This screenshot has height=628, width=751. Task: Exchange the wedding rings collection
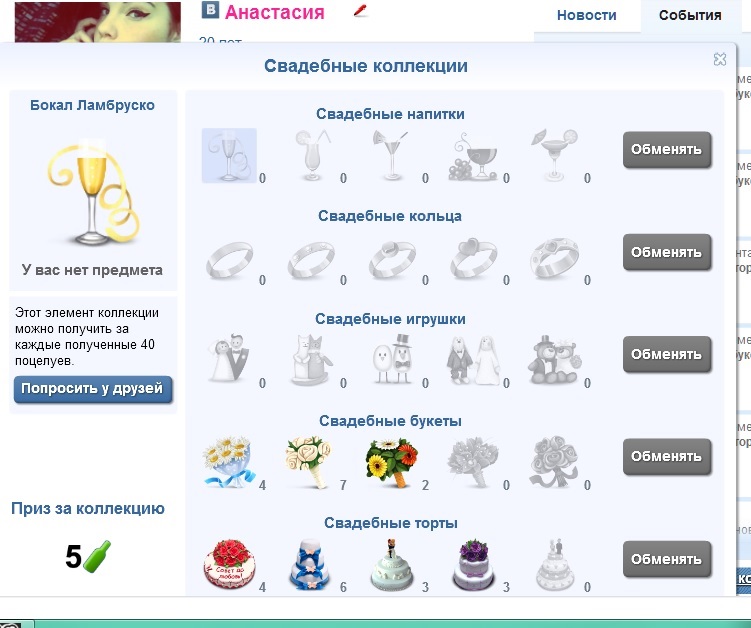667,252
